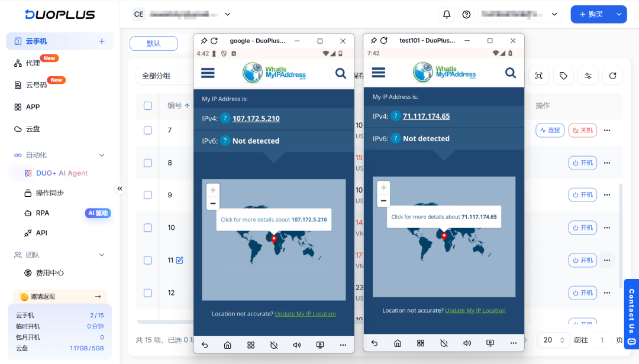Open the page size selector showing 20
This screenshot has height=364, width=639.
pos(553,340)
